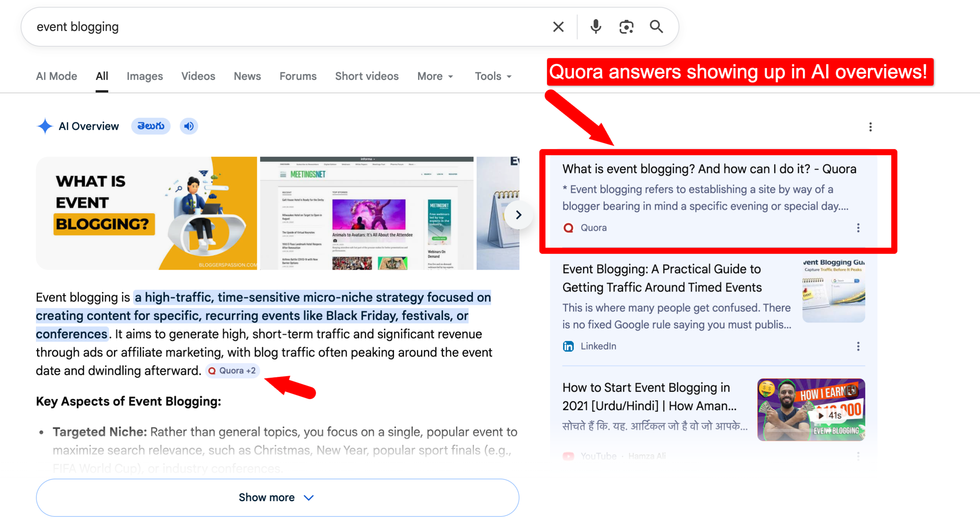Switch to the Short videos tab
The width and height of the screenshot is (980, 526).
click(x=367, y=76)
